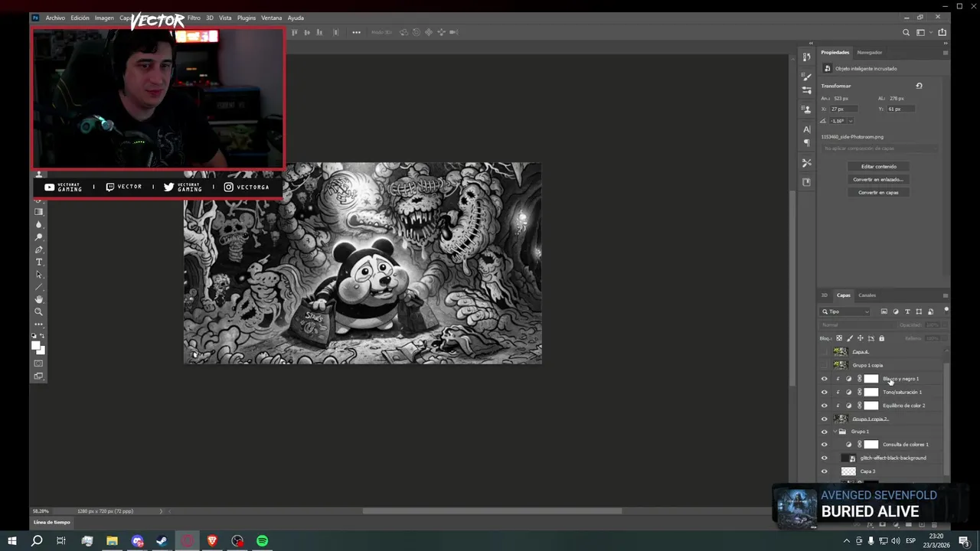Image resolution: width=980 pixels, height=551 pixels.
Task: Switch to the Navegador tab
Action: [870, 52]
